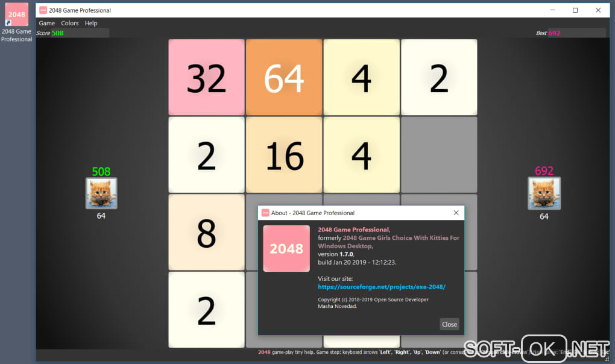Click the build Jan 20 2019 text
This screenshot has width=615, height=364.
[x=357, y=263]
